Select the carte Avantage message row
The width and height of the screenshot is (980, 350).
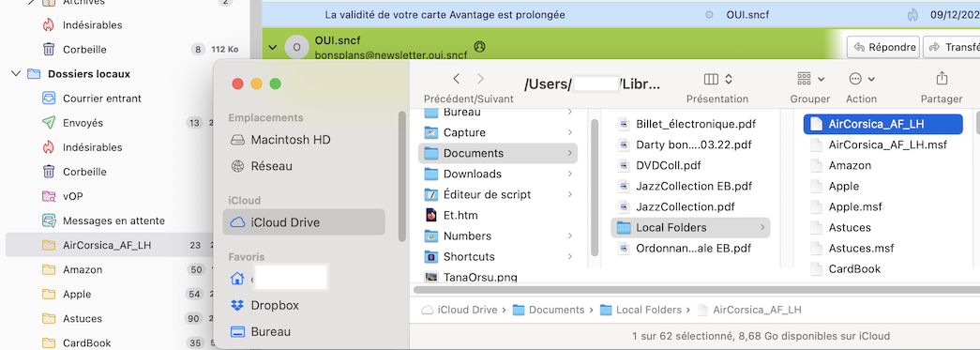(x=621, y=14)
